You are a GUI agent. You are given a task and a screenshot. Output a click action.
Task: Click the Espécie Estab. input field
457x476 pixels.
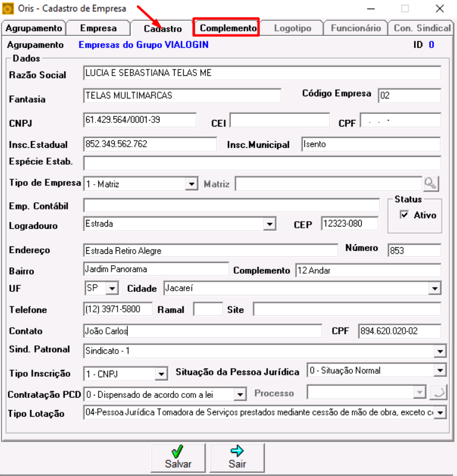pos(262,164)
